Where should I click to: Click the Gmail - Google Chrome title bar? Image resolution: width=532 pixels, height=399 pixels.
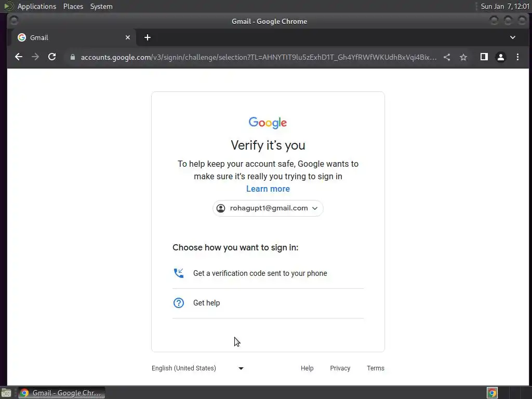coord(269,21)
